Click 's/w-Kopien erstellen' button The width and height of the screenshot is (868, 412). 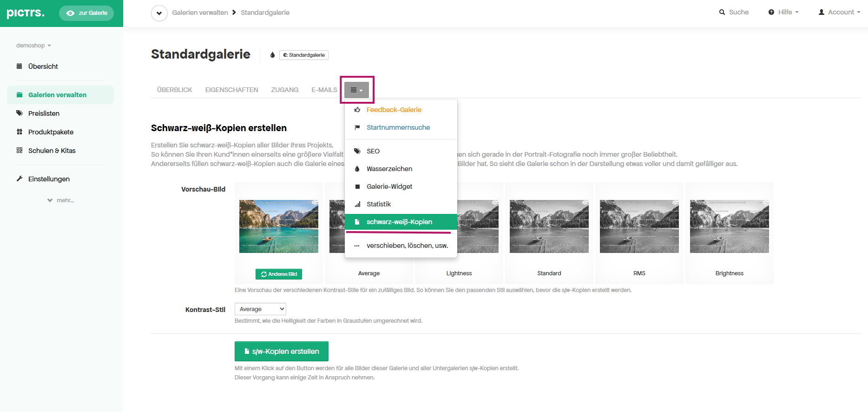pos(282,352)
